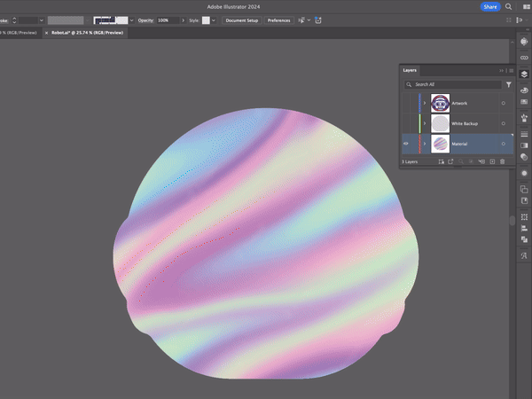Expand the Artwork layer contents

click(x=425, y=103)
